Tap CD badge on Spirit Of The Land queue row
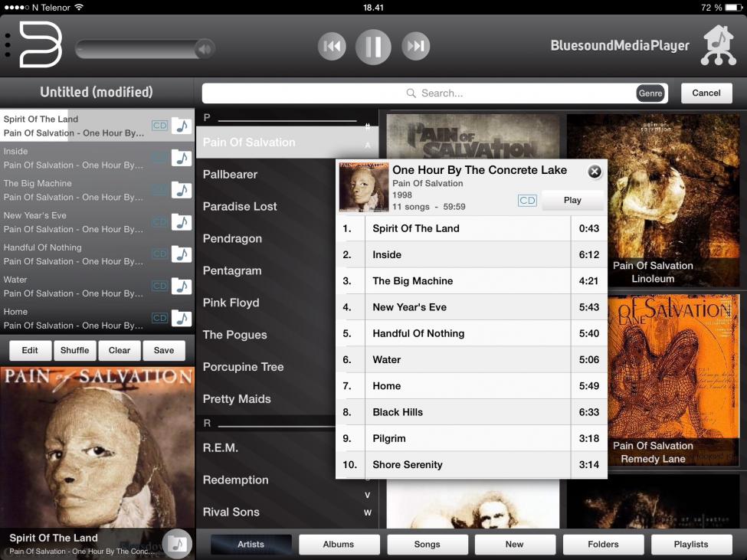 (159, 126)
